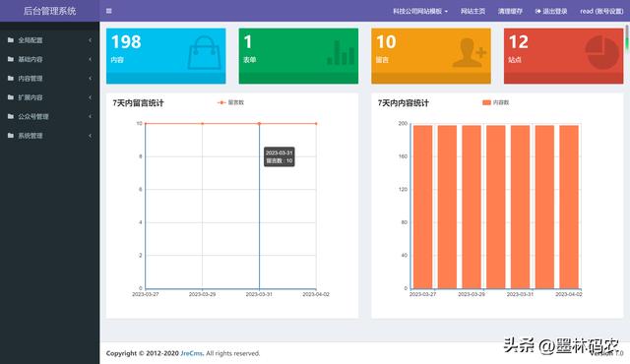
Task: Click the 10 count on the 留言 card
Action: [x=386, y=41]
